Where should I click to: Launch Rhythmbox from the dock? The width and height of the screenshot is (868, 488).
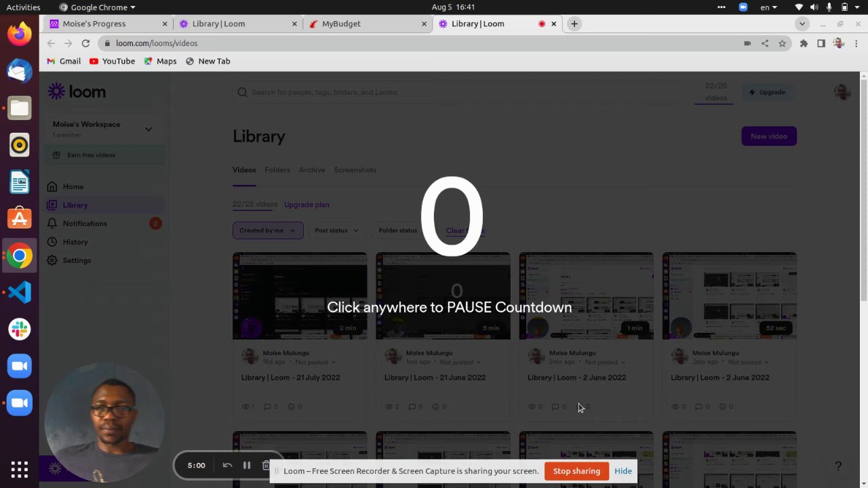20,145
